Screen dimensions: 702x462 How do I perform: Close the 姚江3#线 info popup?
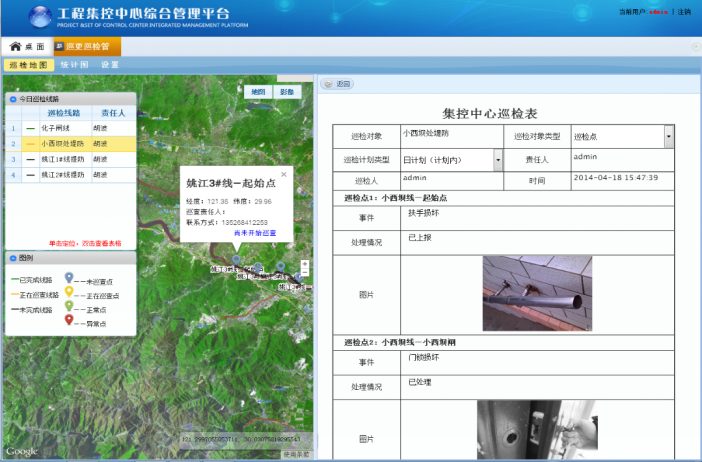click(x=283, y=174)
